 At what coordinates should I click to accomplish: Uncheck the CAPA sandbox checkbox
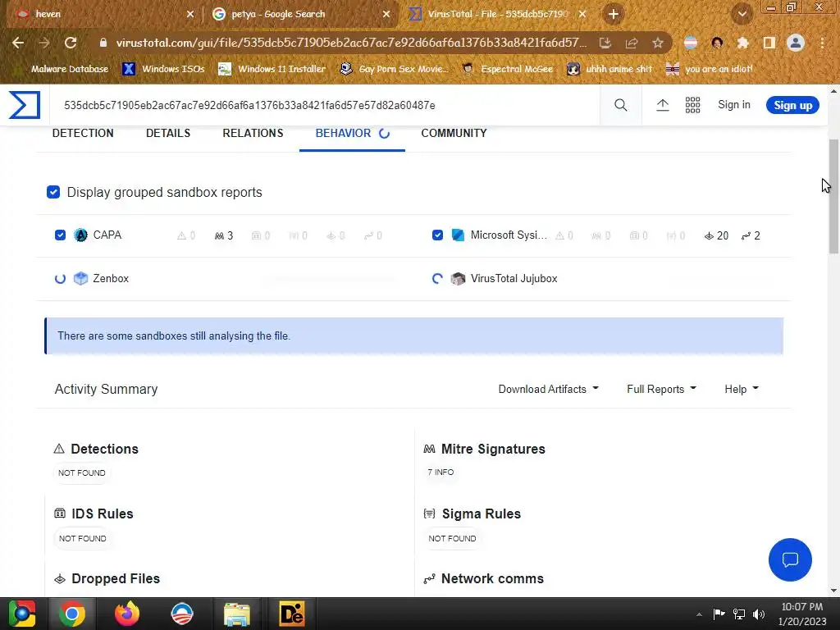pyautogui.click(x=60, y=235)
